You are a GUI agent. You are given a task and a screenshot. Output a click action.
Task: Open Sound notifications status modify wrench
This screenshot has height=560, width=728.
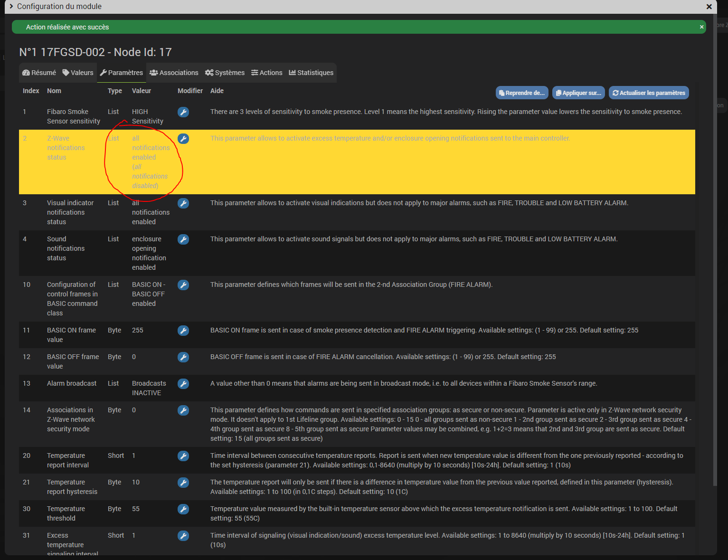tap(183, 239)
